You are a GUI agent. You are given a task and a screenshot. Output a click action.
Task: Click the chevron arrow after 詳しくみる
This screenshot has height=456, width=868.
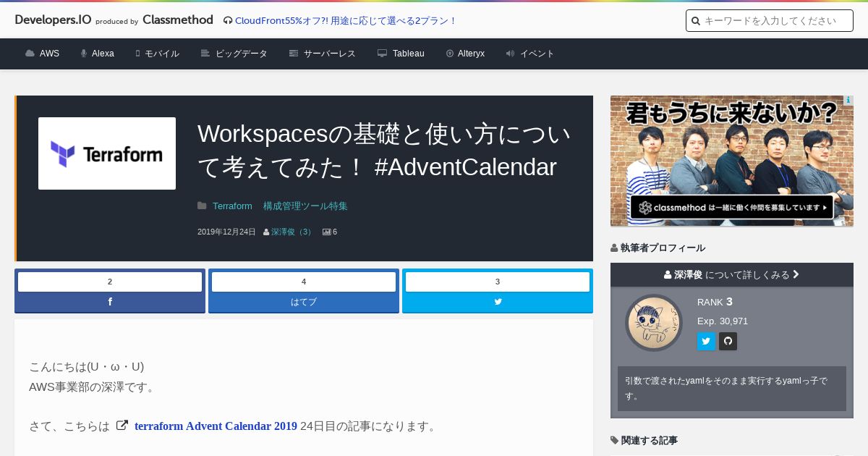click(x=796, y=274)
